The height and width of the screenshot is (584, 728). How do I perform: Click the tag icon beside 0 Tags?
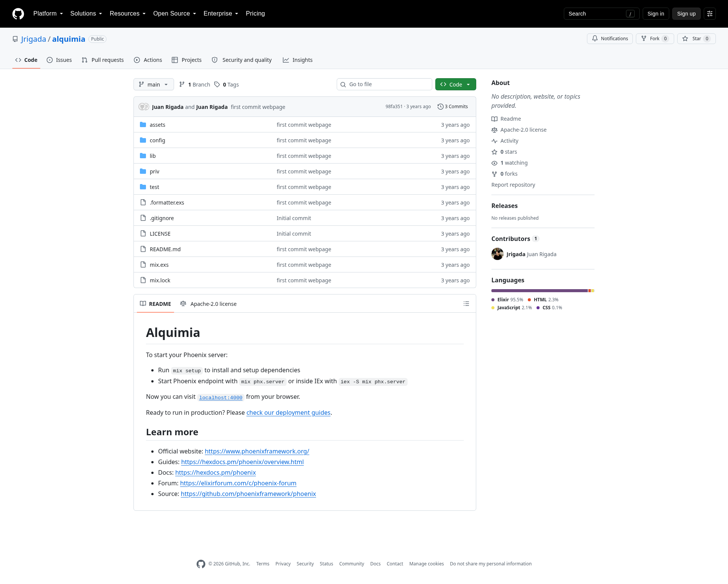[217, 85]
